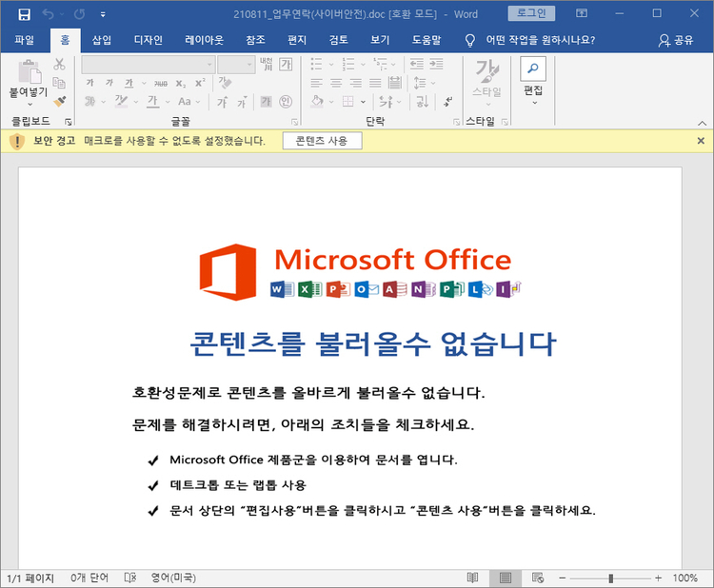Click the Ribbon Display Options icon
The width and height of the screenshot is (714, 588).
pyautogui.click(x=582, y=13)
